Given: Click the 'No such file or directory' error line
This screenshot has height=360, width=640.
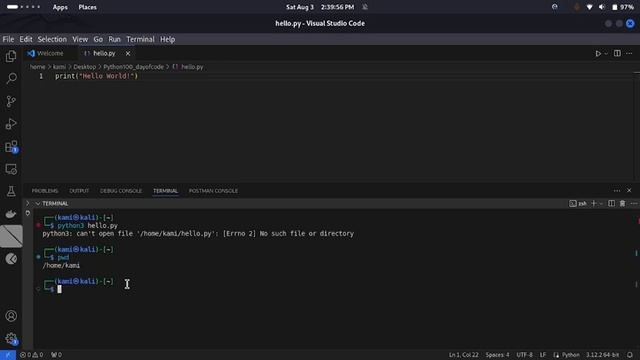Looking at the screenshot, I should 198,233.
